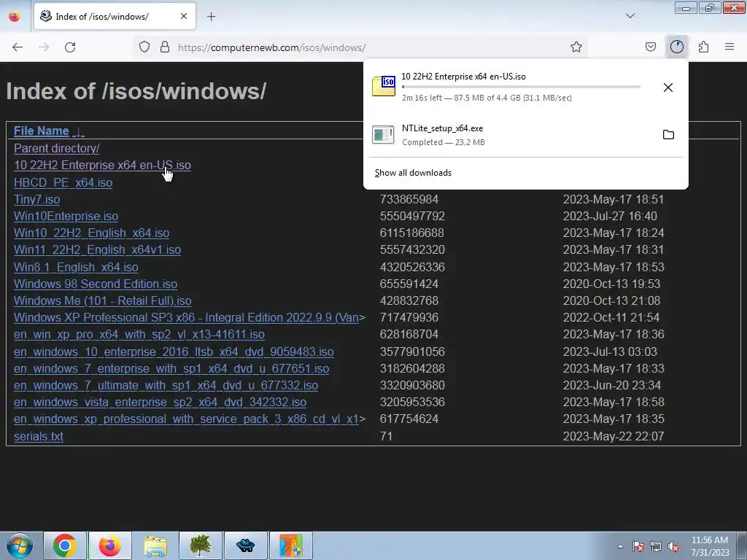Click the forward navigation arrow
The width and height of the screenshot is (747, 560).
pyautogui.click(x=44, y=47)
